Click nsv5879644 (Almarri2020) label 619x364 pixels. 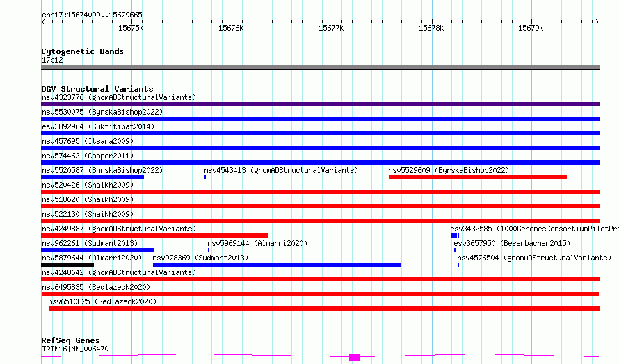coord(92,258)
